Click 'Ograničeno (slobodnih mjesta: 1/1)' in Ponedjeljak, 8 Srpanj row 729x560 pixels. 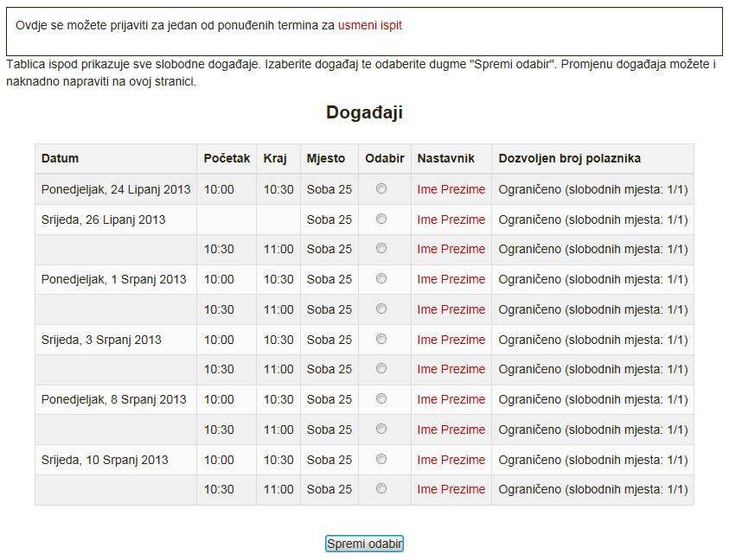click(x=593, y=399)
